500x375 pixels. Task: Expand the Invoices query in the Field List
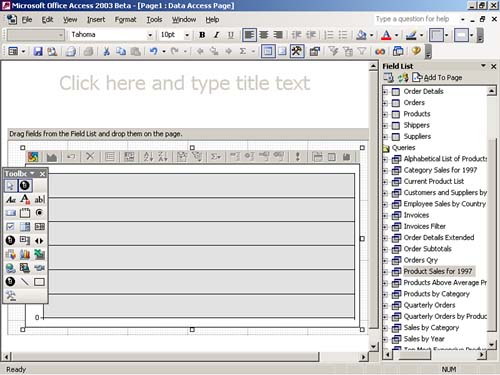tap(385, 216)
